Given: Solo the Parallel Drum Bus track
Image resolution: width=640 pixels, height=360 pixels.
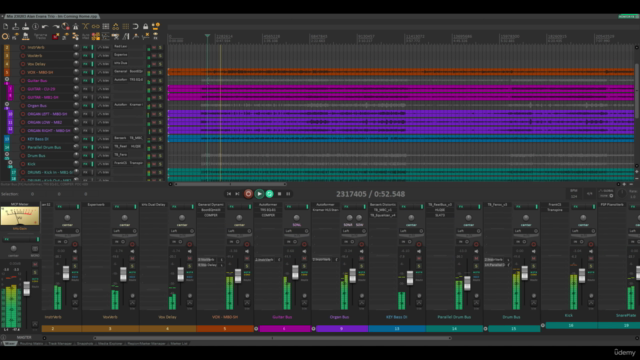Looking at the screenshot, I should pyautogui.click(x=160, y=147).
